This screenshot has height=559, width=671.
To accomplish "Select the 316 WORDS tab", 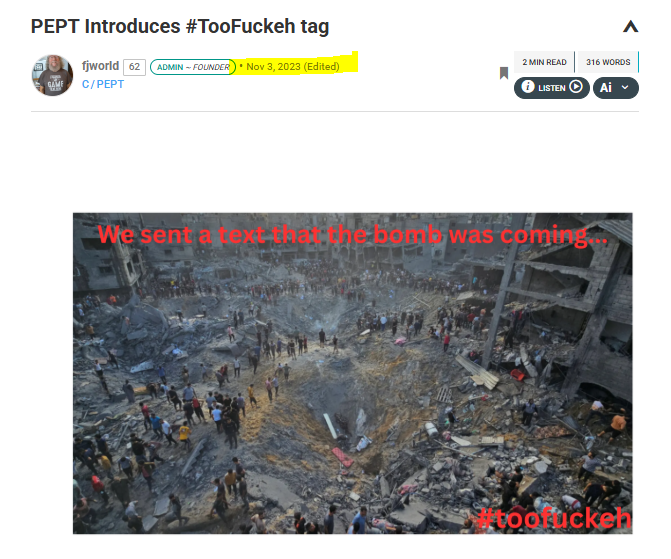I will pos(608,62).
